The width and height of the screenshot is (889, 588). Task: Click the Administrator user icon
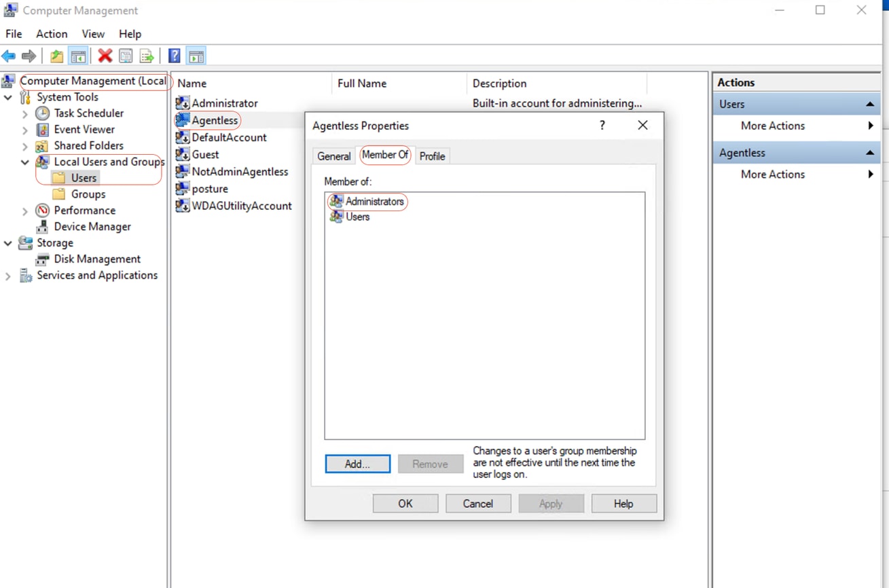coord(183,103)
